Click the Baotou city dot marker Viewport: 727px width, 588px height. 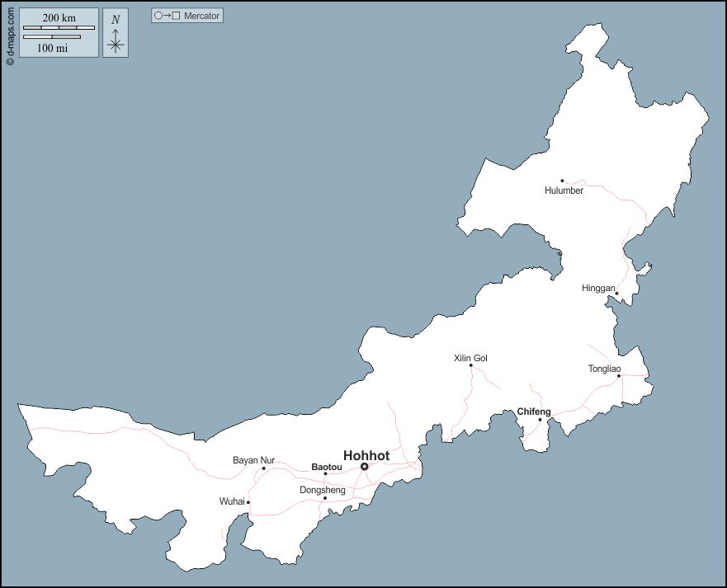[325, 473]
